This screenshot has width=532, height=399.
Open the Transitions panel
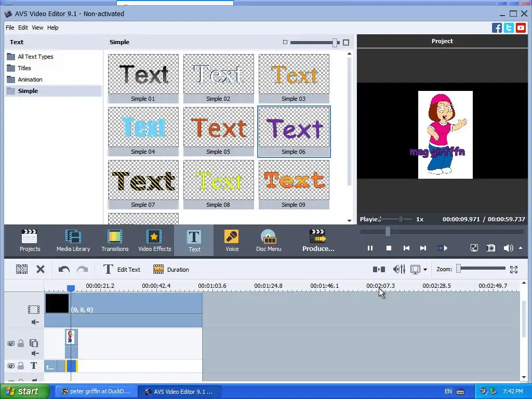(x=115, y=240)
